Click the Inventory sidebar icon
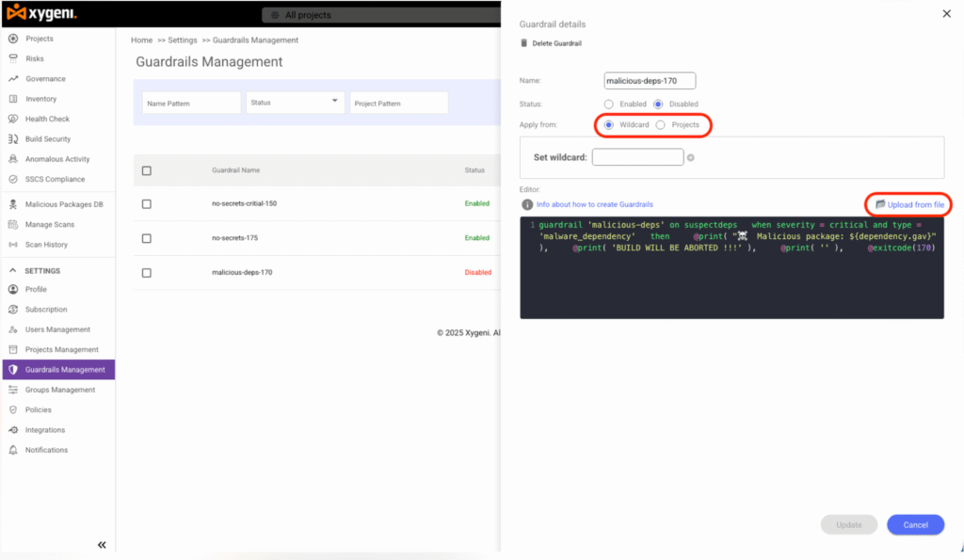964x560 pixels. tap(13, 99)
